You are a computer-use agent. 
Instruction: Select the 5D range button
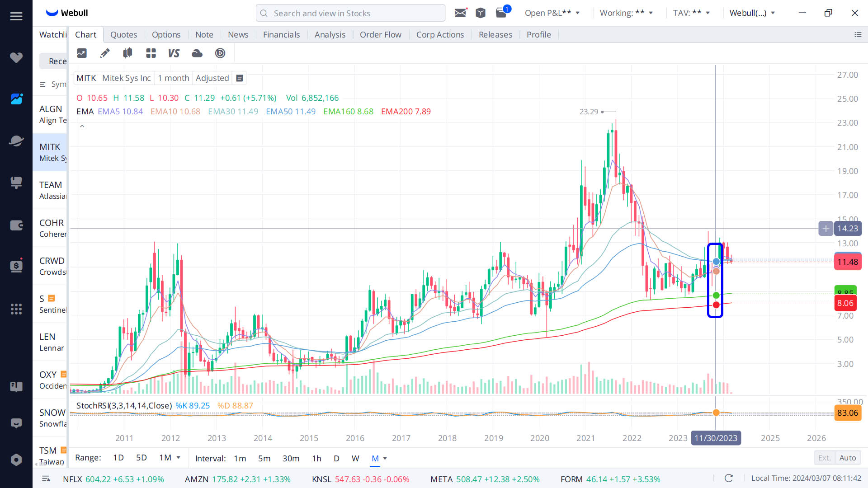click(142, 458)
